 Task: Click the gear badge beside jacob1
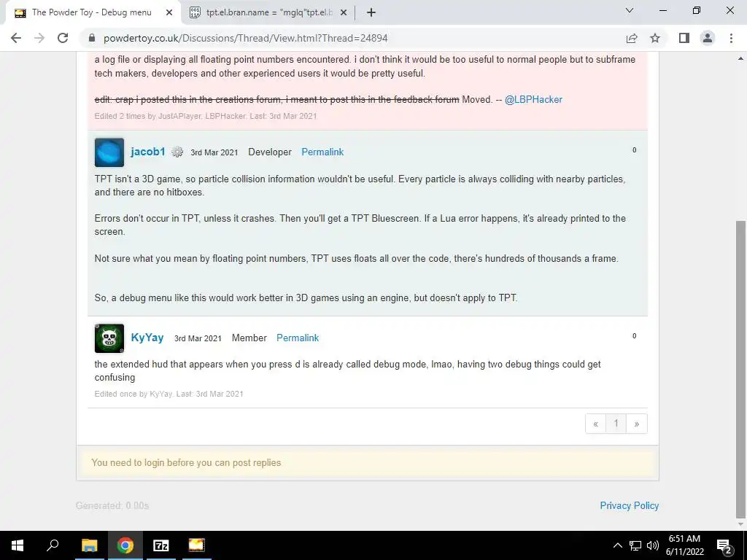pyautogui.click(x=177, y=152)
